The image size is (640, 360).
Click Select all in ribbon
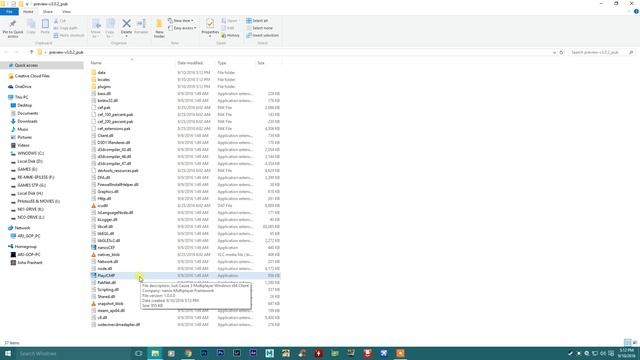[x=257, y=21]
